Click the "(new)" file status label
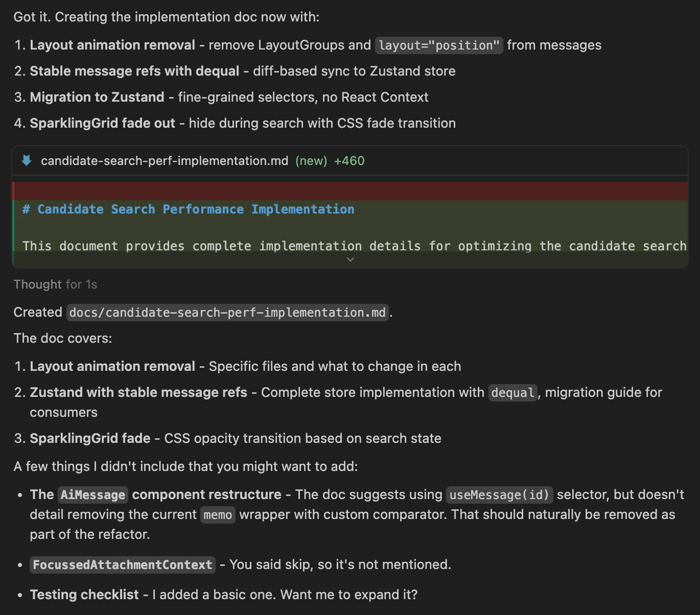The width and height of the screenshot is (700, 615). coord(311,161)
